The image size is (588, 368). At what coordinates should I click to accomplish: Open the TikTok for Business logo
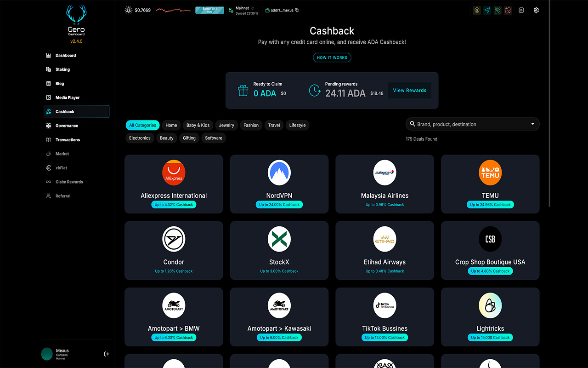385,305
